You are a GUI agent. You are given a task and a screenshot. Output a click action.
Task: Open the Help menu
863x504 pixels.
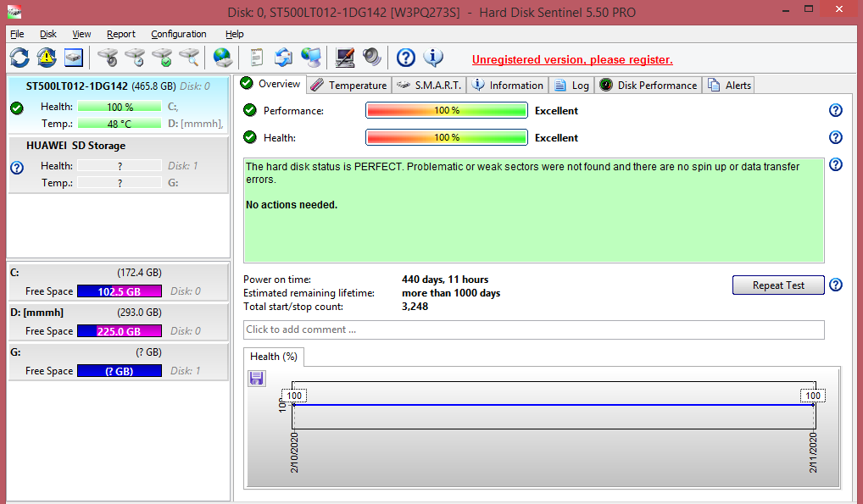pos(235,34)
